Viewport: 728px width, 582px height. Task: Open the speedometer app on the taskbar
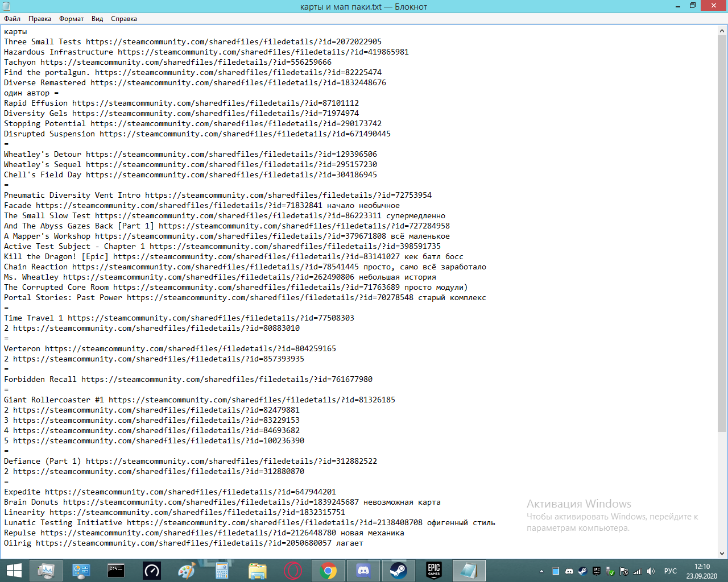click(x=151, y=571)
